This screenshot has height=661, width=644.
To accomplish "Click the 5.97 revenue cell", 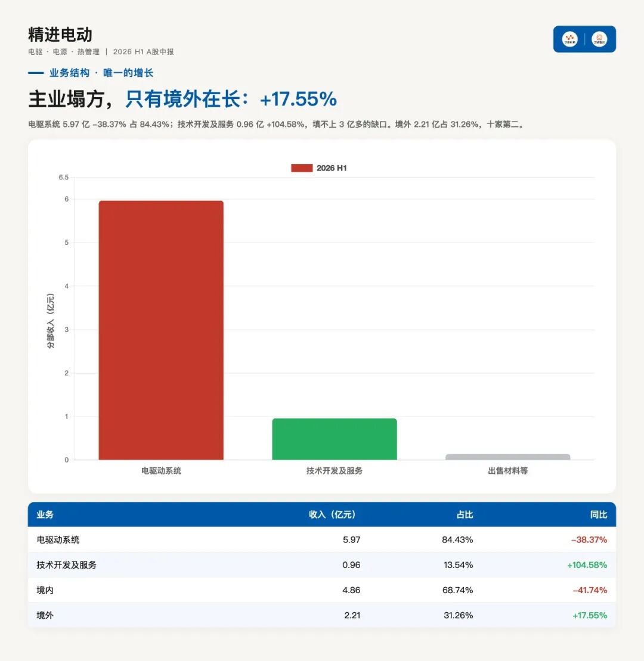I will 351,539.
